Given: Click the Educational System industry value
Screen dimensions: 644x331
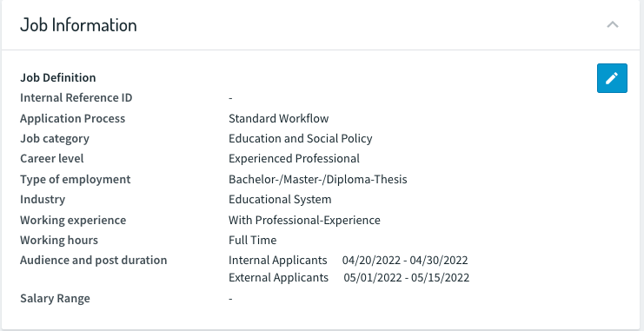Looking at the screenshot, I should (x=280, y=200).
